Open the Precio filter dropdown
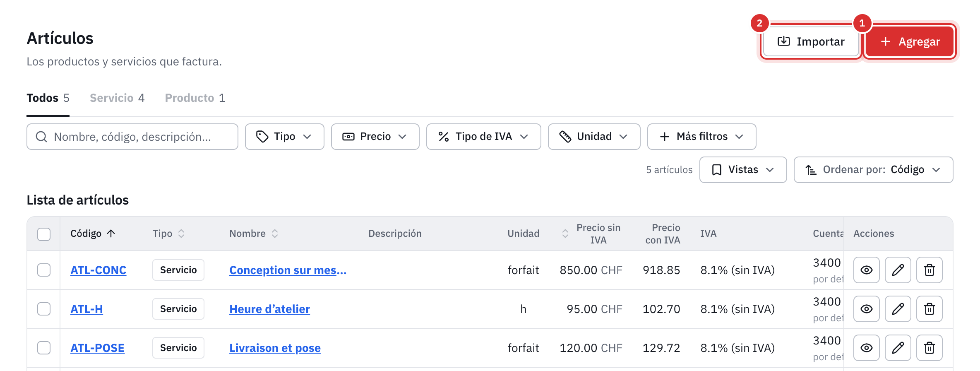Image resolution: width=980 pixels, height=371 pixels. [375, 137]
